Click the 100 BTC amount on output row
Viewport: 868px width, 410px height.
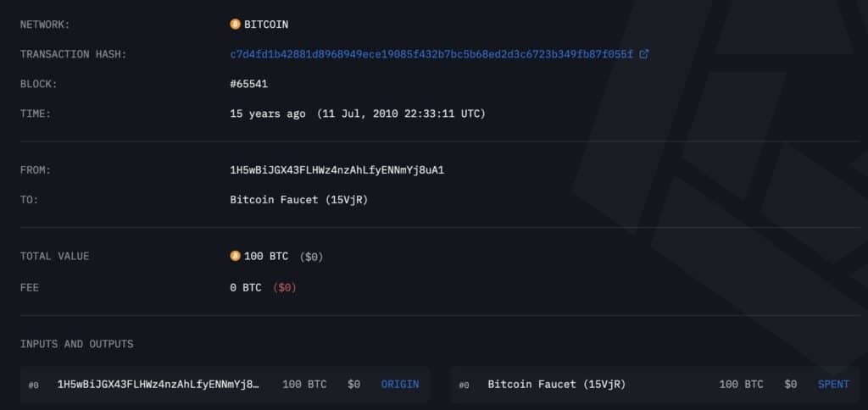741,385
